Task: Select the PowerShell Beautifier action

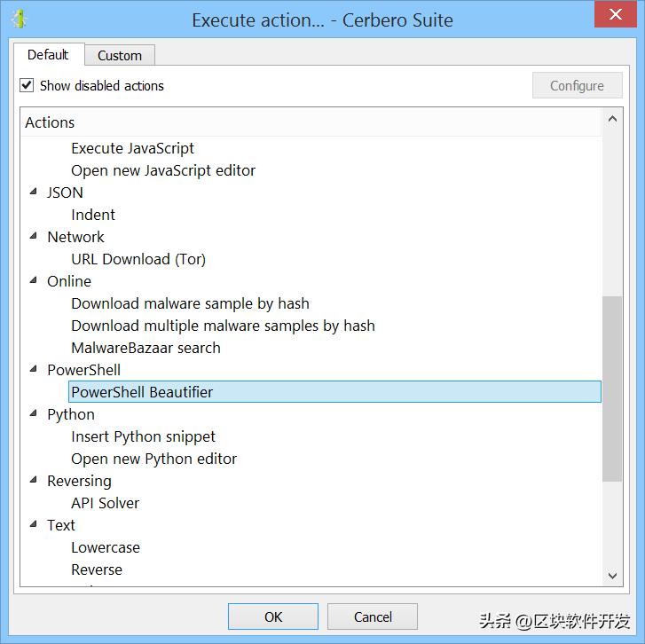Action: click(x=334, y=392)
